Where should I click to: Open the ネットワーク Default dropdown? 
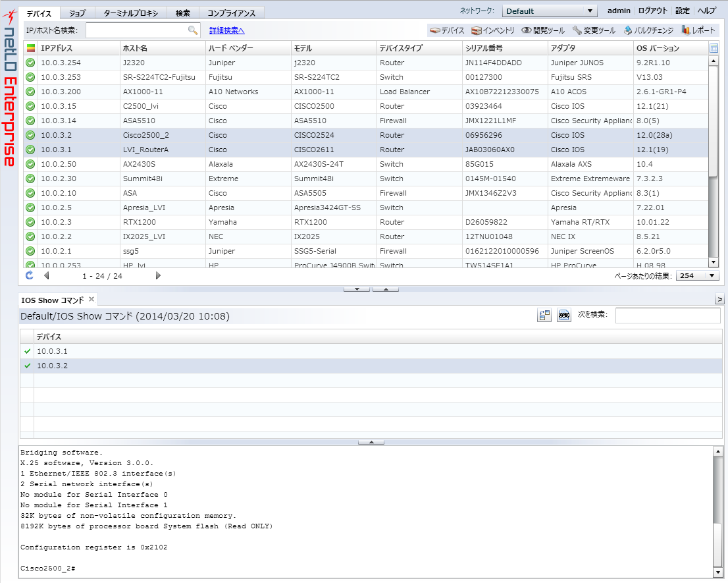[549, 11]
